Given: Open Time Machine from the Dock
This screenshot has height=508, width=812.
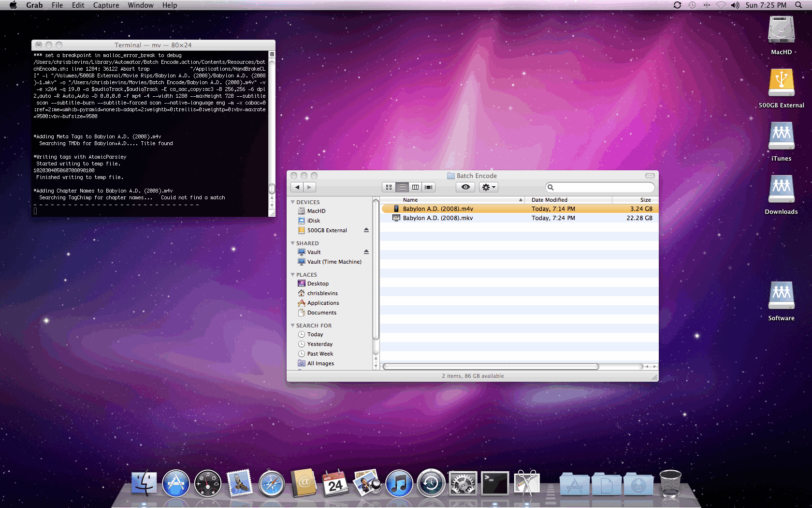Looking at the screenshot, I should coord(431,483).
